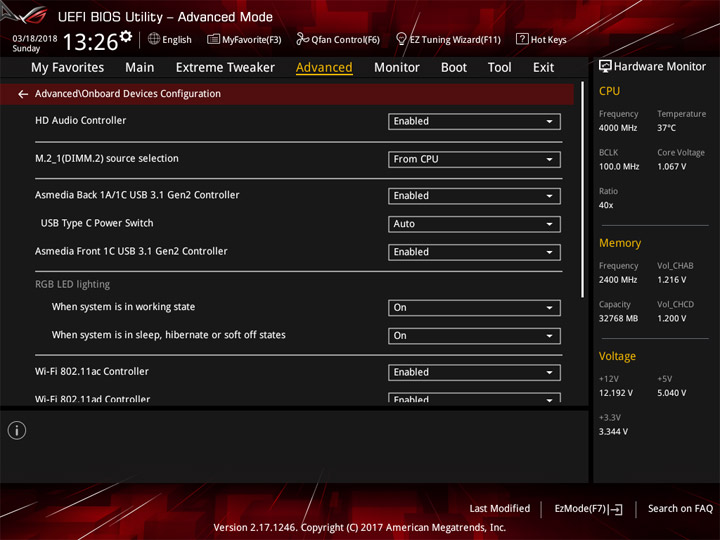Open RGB LED working state dropdown
This screenshot has height=540, width=720.
(x=474, y=308)
